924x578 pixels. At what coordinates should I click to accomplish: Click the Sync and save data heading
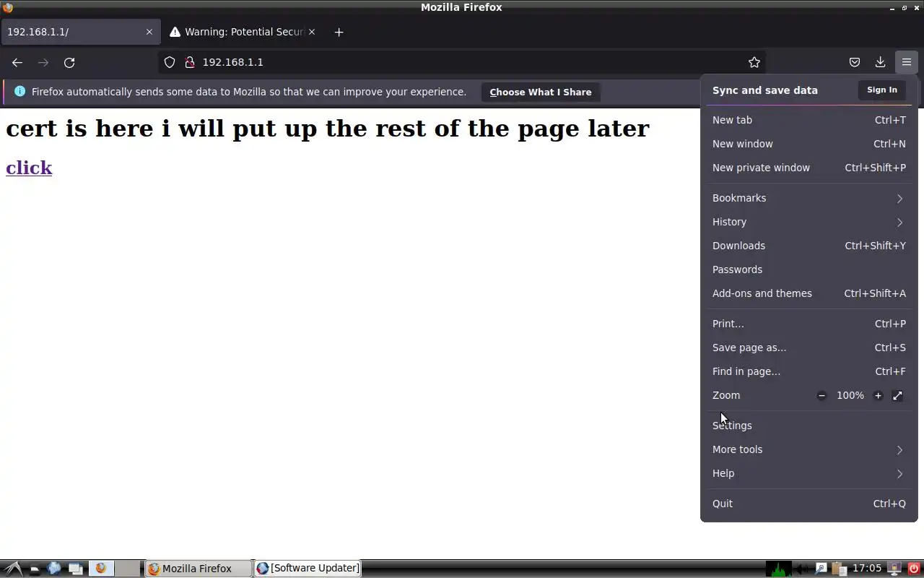pos(765,90)
